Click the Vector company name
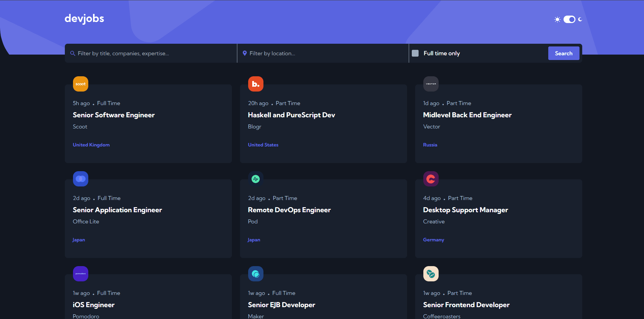 [431, 126]
